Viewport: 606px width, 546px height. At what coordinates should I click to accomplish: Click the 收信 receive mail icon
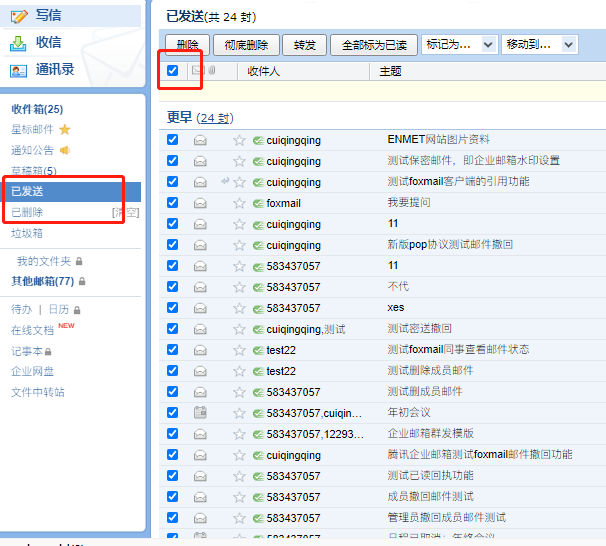pyautogui.click(x=20, y=43)
